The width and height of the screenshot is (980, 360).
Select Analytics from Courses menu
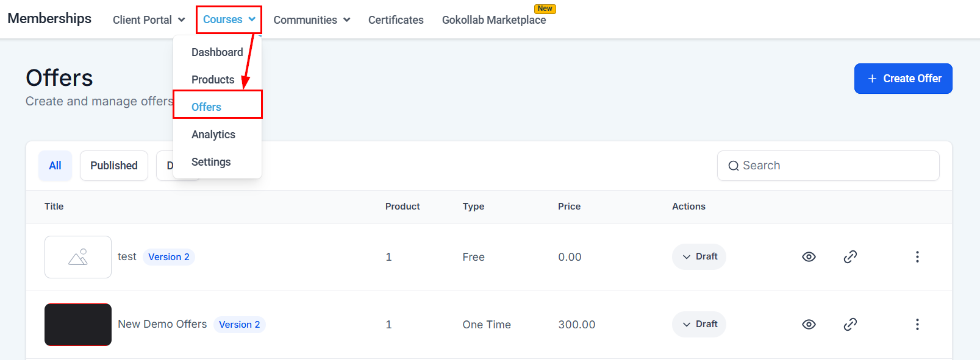(x=213, y=135)
